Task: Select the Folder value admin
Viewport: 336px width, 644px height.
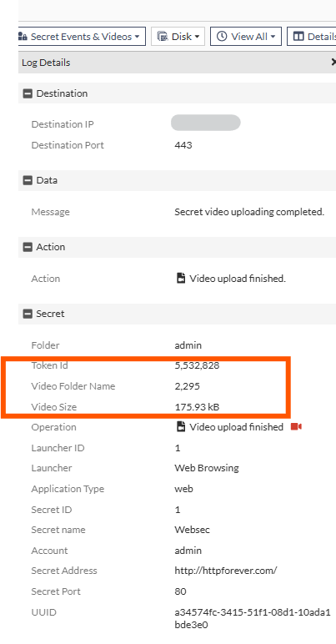Action: [188, 345]
